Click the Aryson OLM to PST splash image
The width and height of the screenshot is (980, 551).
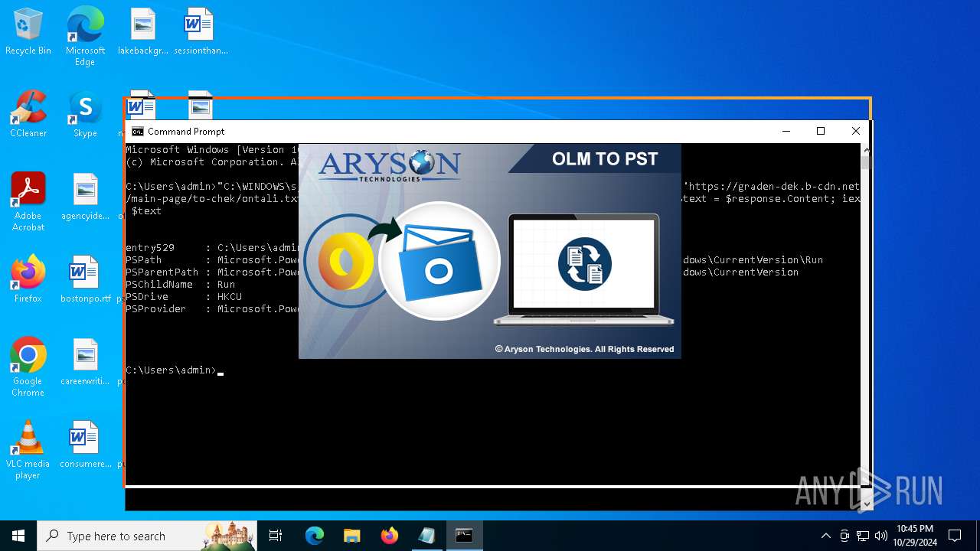[490, 251]
